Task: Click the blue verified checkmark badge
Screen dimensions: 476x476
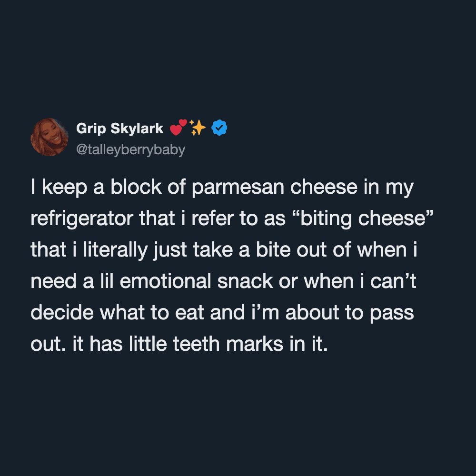Action: pyautogui.click(x=219, y=128)
